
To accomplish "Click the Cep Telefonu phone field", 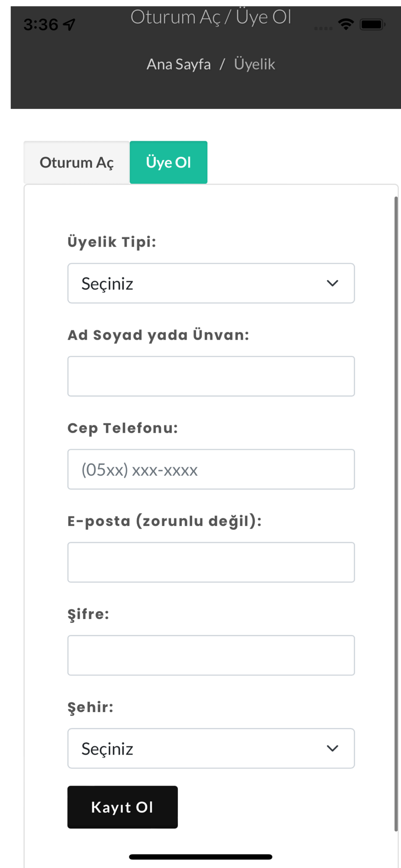I will point(211,470).
